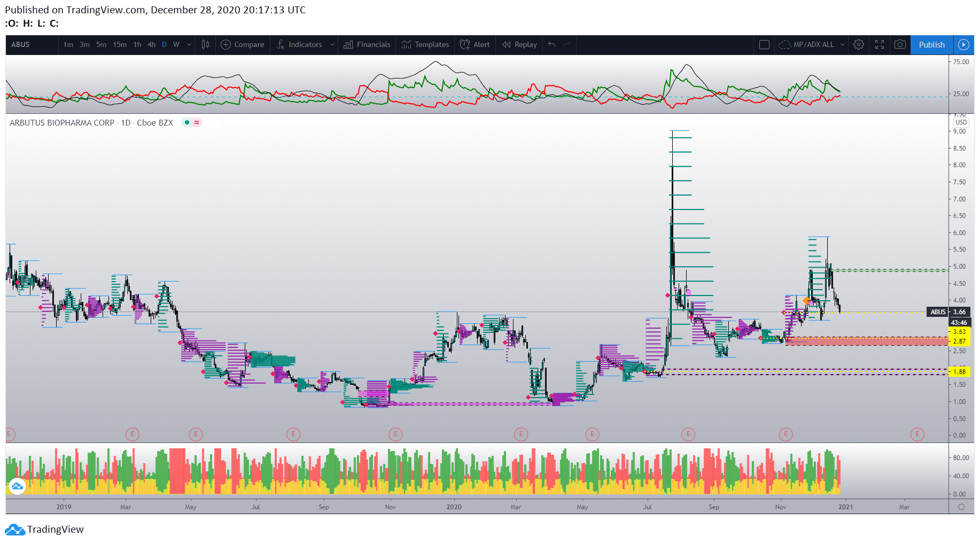Open chart settings gear icon
Image resolution: width=980 pixels, height=544 pixels.
click(859, 45)
